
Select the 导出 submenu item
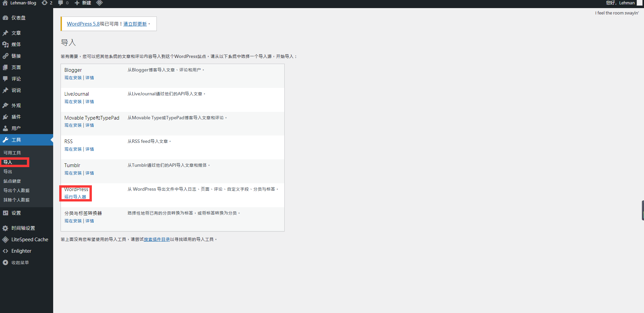click(8, 171)
